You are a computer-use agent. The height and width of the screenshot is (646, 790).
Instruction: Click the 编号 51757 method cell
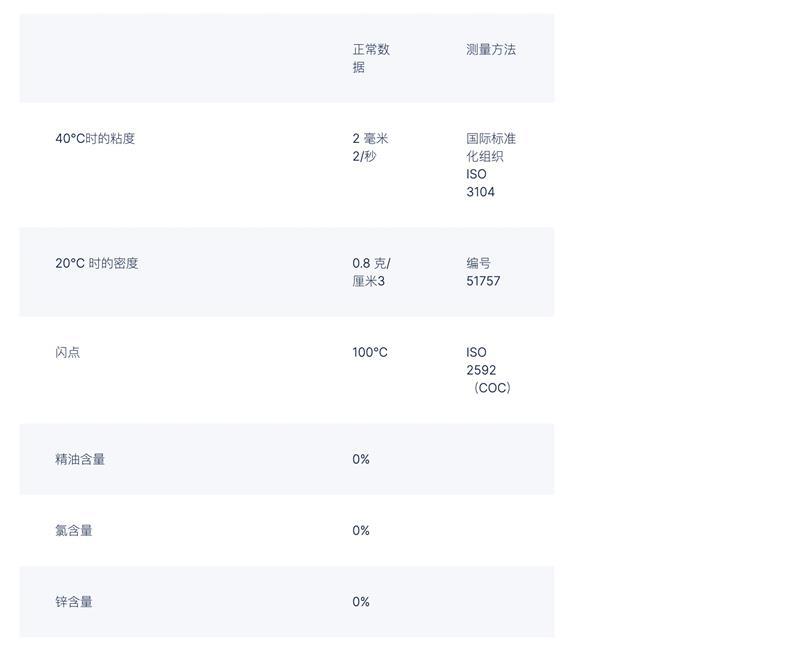pos(483,272)
